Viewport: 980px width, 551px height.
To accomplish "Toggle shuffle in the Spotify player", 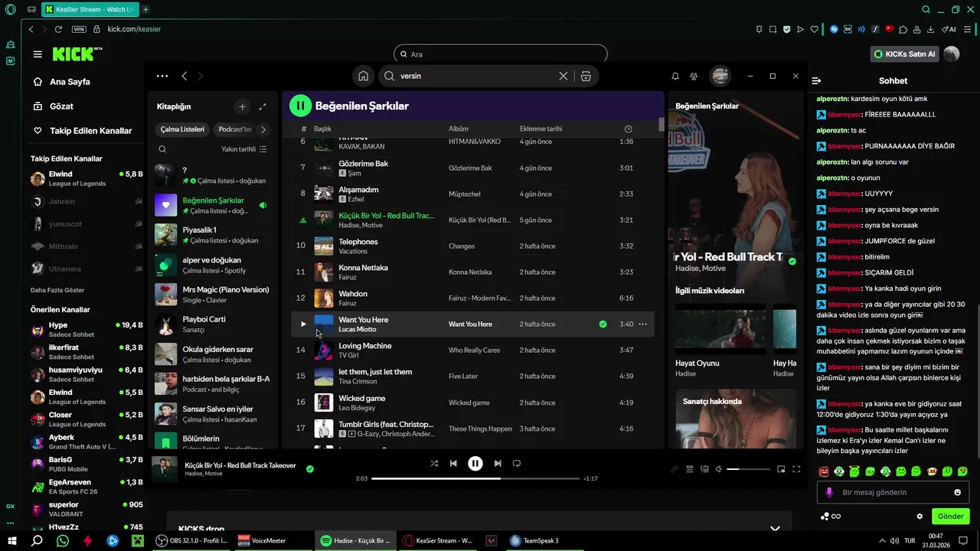I will coord(434,463).
